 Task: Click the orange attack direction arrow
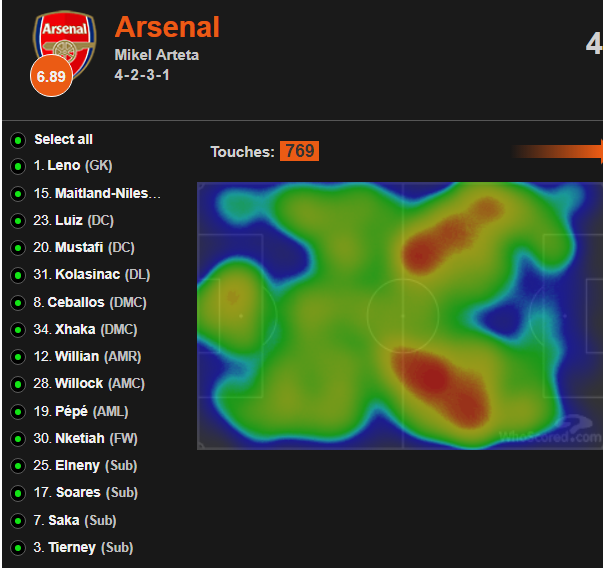click(x=558, y=151)
